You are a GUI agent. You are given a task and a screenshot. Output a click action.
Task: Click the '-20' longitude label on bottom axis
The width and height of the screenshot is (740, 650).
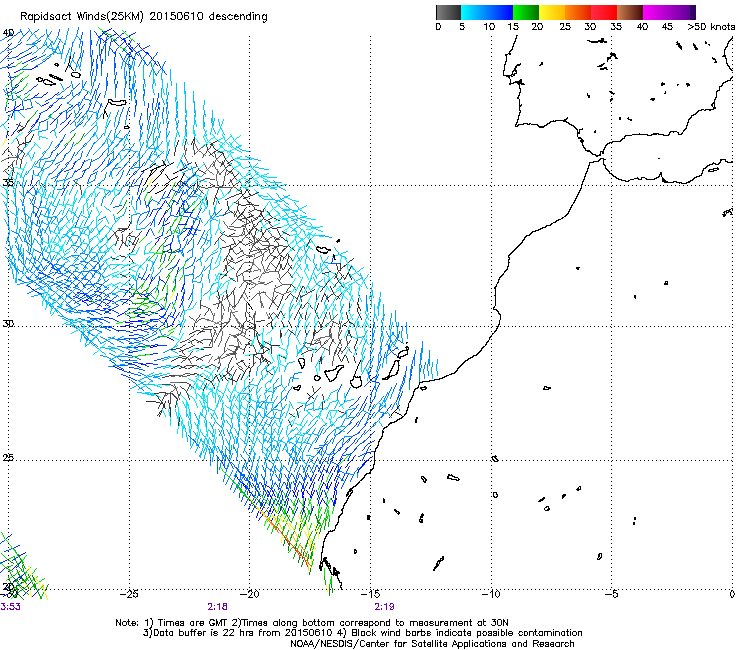[250, 594]
